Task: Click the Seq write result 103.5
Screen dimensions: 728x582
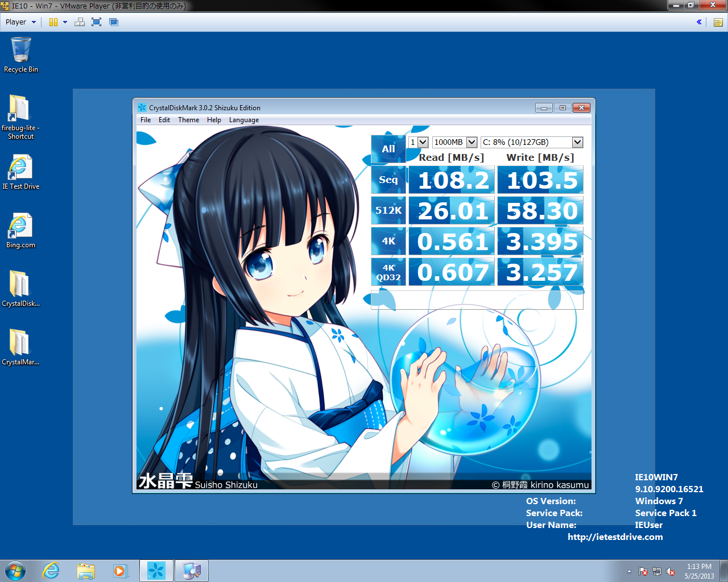Action: [x=540, y=180]
